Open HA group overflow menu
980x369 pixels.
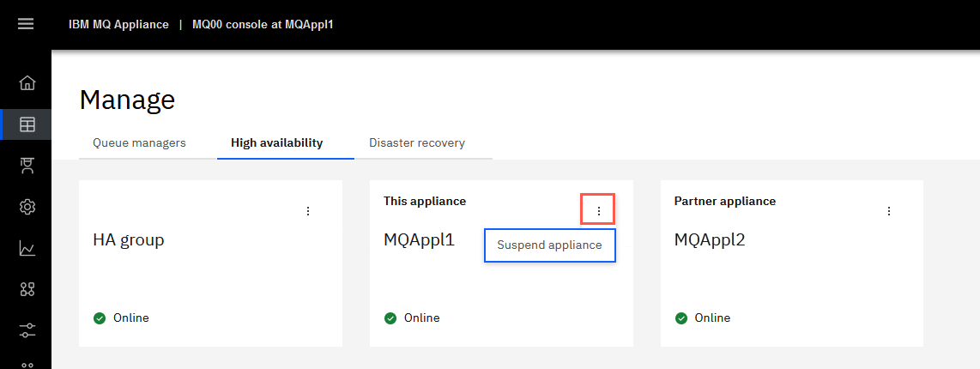point(307,211)
